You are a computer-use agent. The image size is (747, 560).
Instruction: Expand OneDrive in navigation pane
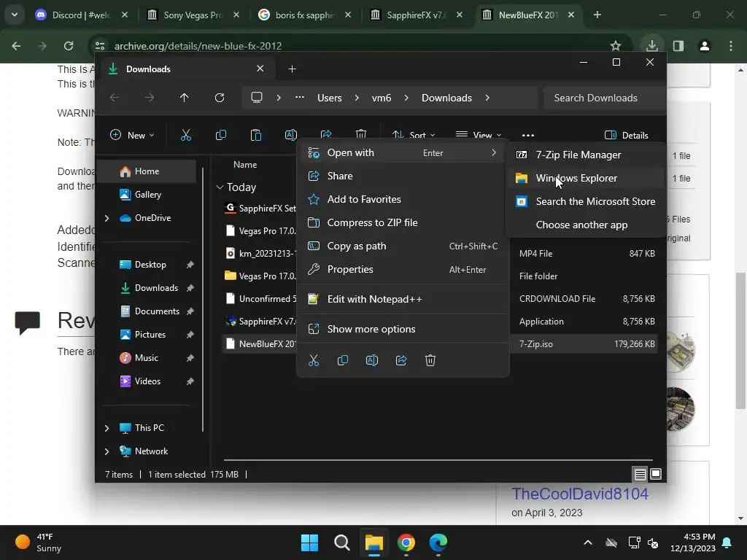coord(107,218)
